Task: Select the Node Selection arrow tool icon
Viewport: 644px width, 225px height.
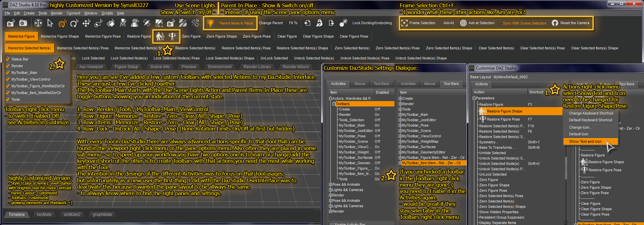Action: click(50, 23)
